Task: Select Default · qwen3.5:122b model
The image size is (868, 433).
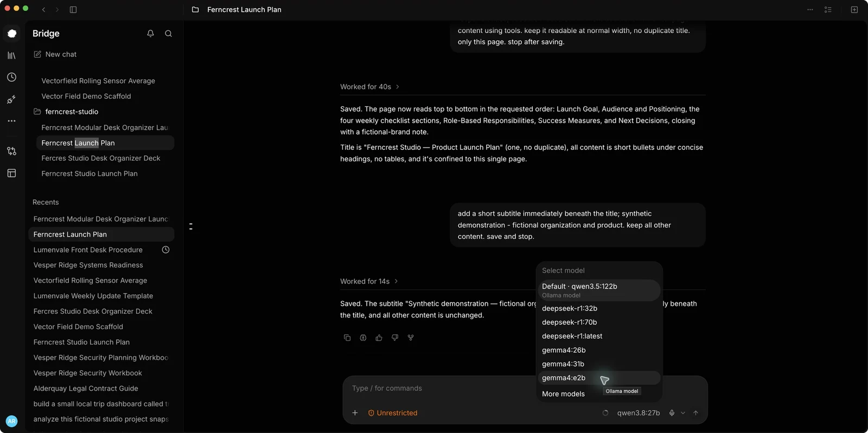Action: coord(599,290)
